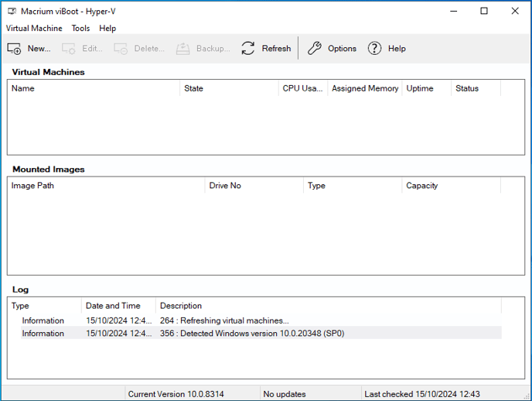
Task: Open Options via the wrench icon
Action: click(x=315, y=48)
